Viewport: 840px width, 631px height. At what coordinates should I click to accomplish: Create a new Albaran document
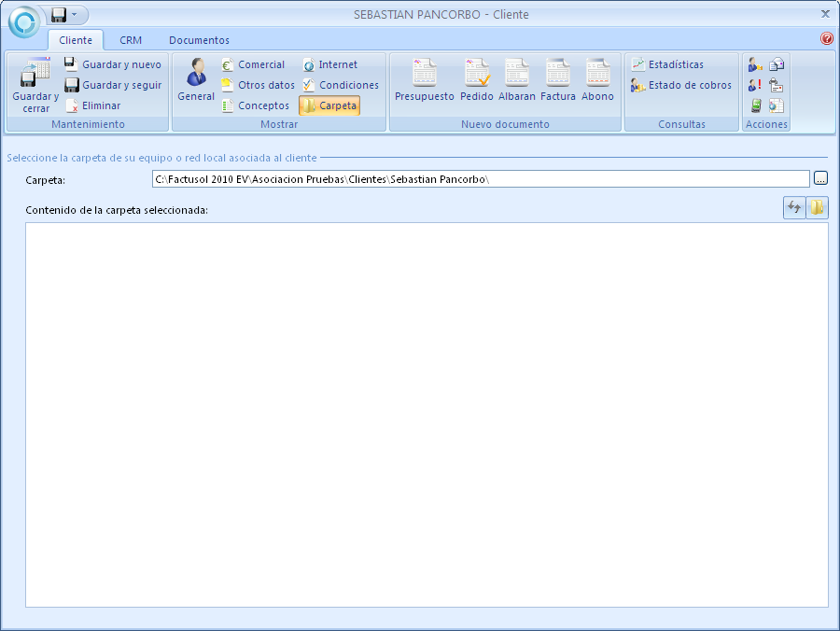coord(516,80)
